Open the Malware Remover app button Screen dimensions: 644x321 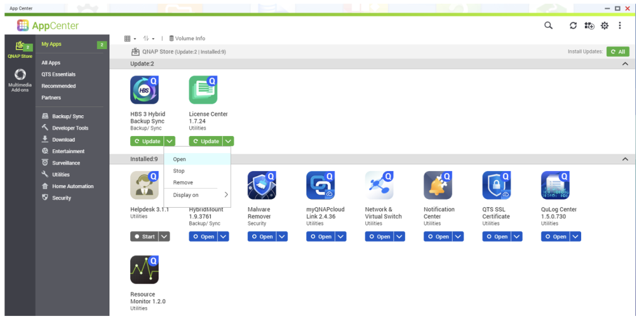click(x=262, y=237)
